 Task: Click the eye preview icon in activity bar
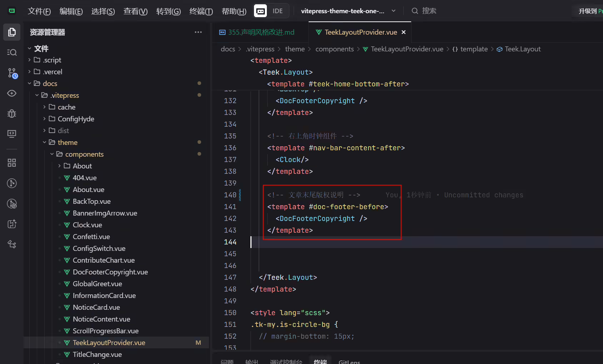[x=12, y=93]
